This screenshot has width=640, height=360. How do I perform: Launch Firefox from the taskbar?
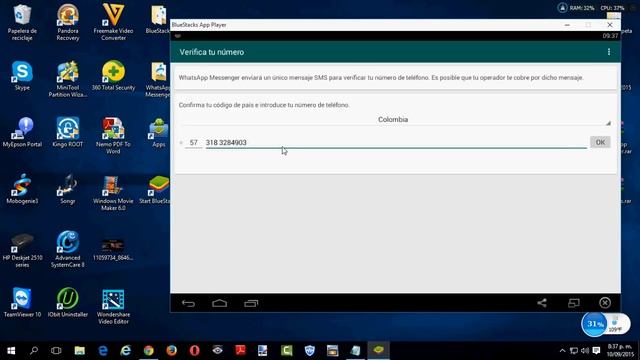[171, 351]
